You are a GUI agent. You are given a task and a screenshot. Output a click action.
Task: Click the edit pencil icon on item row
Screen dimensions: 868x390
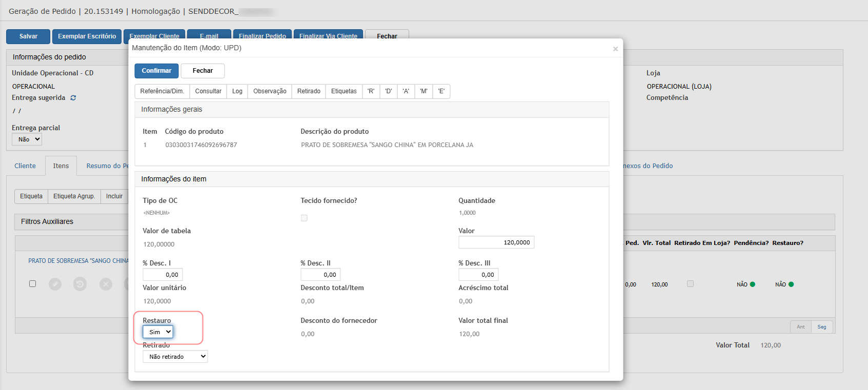[55, 284]
